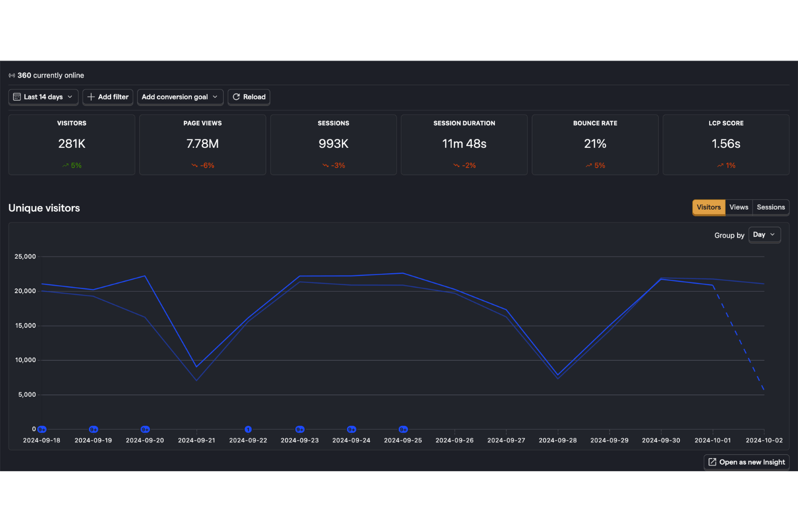Switch chart to Sessions tab
The height and width of the screenshot is (532, 798).
pyautogui.click(x=771, y=208)
